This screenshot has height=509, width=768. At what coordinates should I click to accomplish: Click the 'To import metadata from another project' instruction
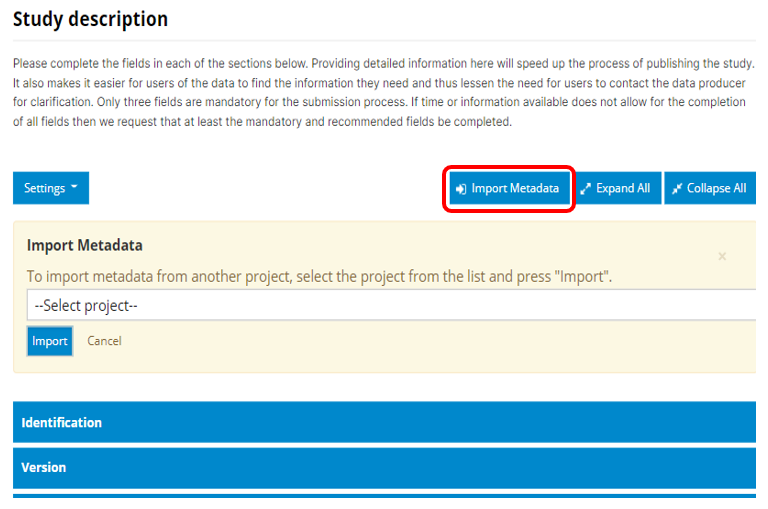(319, 276)
